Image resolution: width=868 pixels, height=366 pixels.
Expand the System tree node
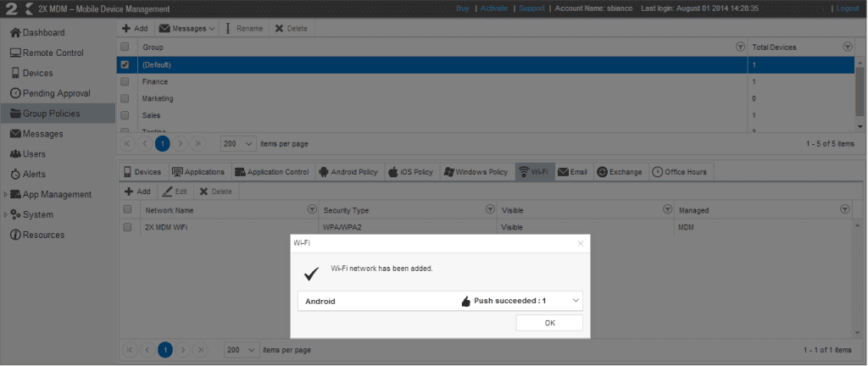6,214
